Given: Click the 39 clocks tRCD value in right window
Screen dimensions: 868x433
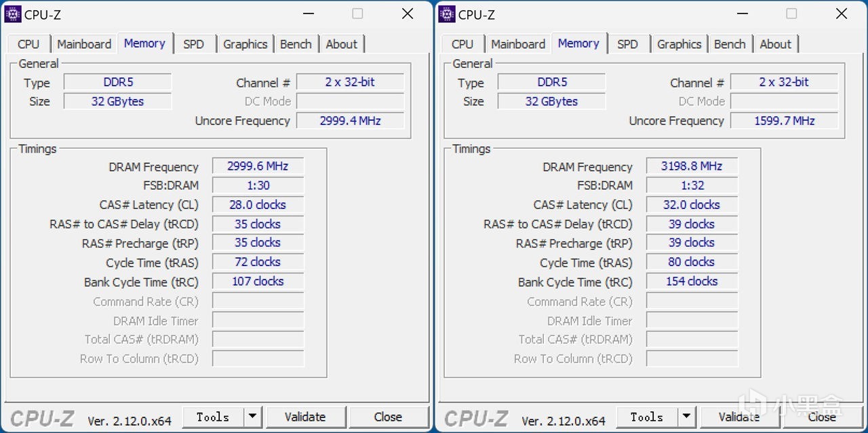Looking at the screenshot, I should (692, 224).
